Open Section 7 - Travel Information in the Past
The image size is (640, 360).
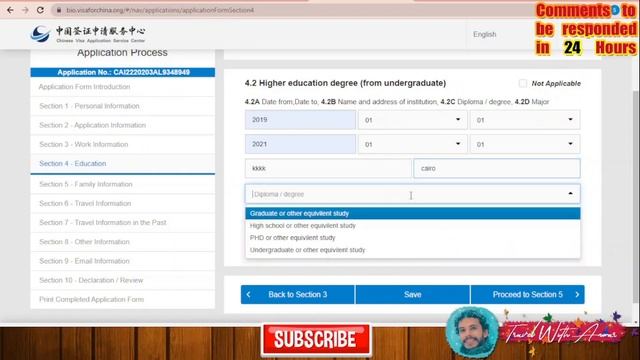click(122, 222)
